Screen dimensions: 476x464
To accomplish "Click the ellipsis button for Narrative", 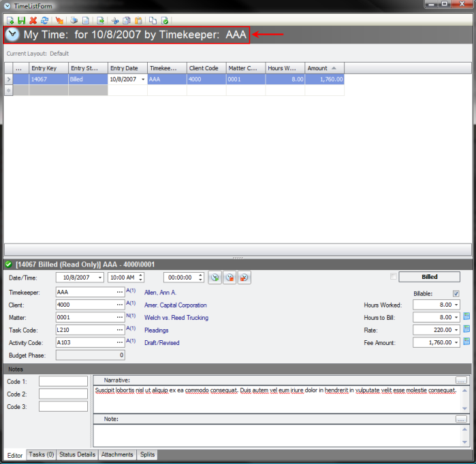I will point(461,380).
